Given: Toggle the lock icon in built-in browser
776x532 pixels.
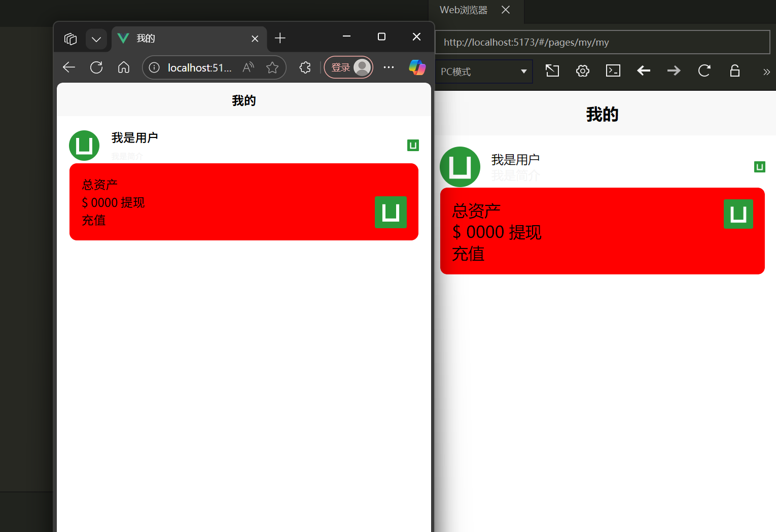Looking at the screenshot, I should point(734,71).
